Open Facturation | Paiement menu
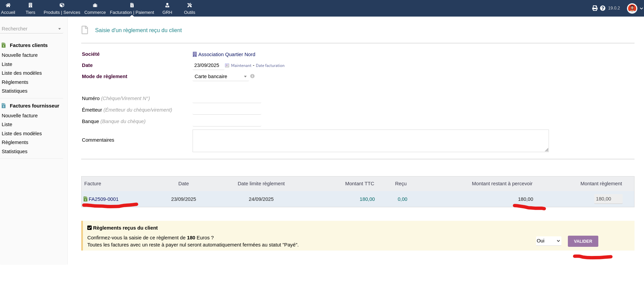The image size is (644, 283). tap(132, 8)
